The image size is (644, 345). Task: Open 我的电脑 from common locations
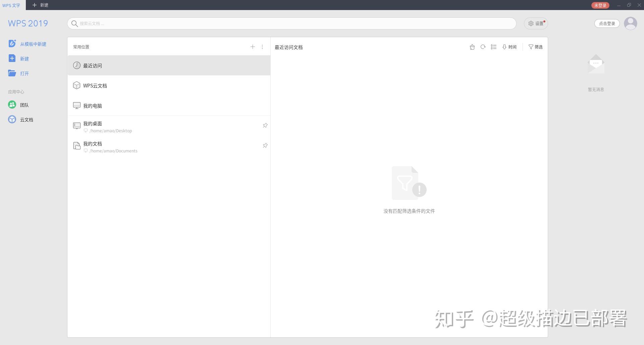93,106
